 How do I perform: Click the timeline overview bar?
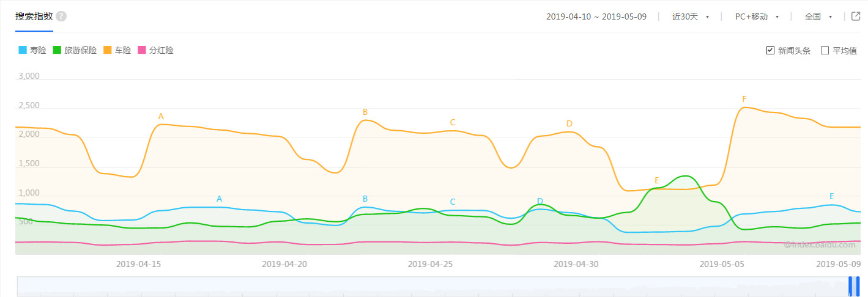pyautogui.click(x=428, y=286)
